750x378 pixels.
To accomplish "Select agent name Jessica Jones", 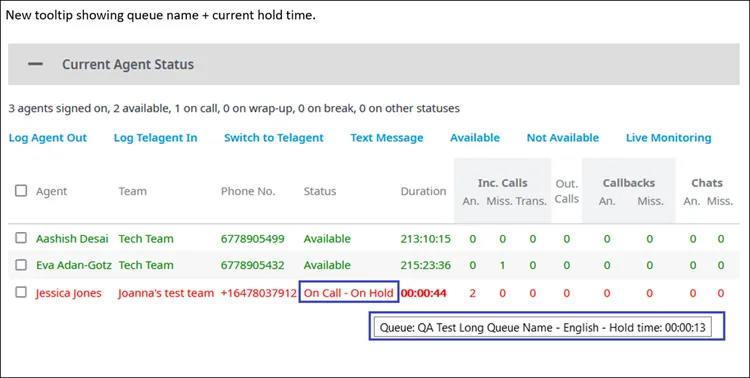I will click(x=68, y=293).
